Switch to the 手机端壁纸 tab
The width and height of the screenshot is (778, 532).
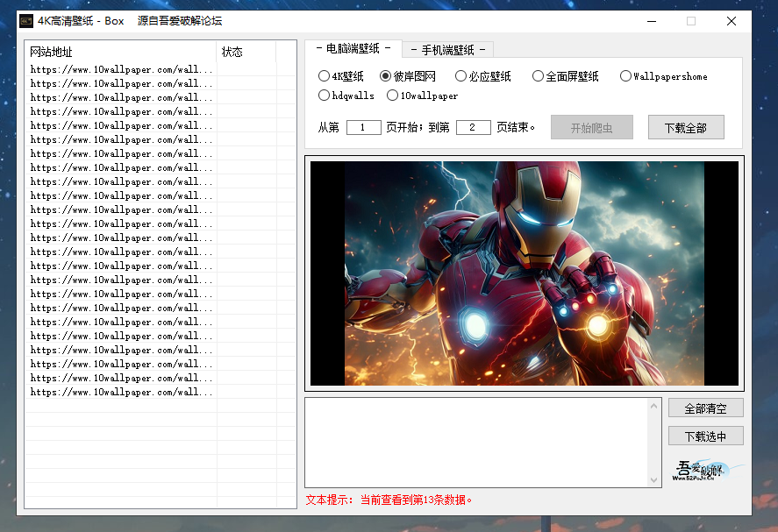tap(447, 50)
